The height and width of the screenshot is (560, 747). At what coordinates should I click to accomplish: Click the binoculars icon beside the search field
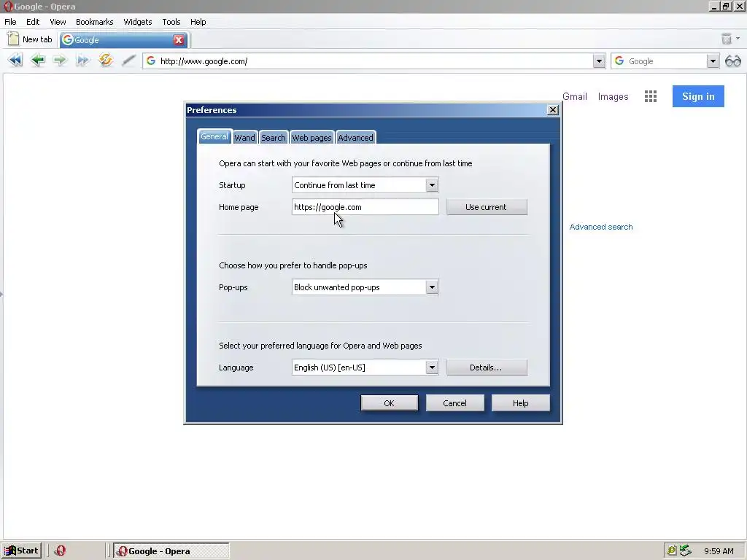(732, 61)
